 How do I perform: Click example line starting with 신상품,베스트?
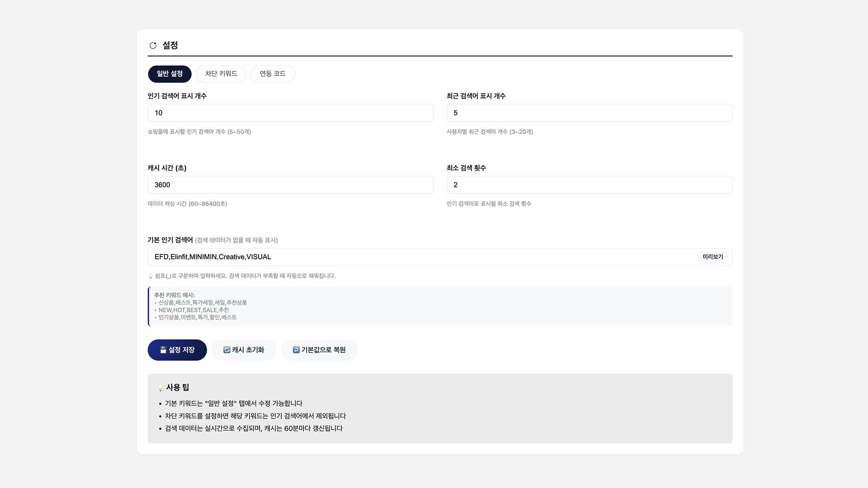[203, 303]
